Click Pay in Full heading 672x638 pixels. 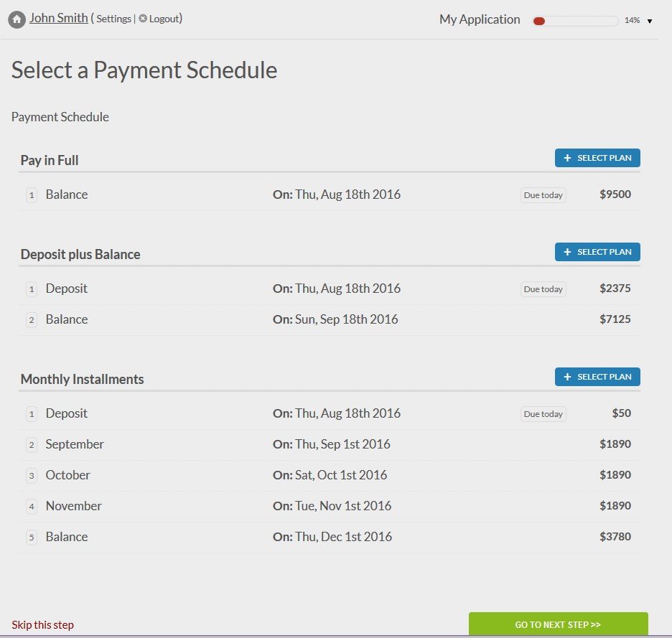click(x=50, y=160)
